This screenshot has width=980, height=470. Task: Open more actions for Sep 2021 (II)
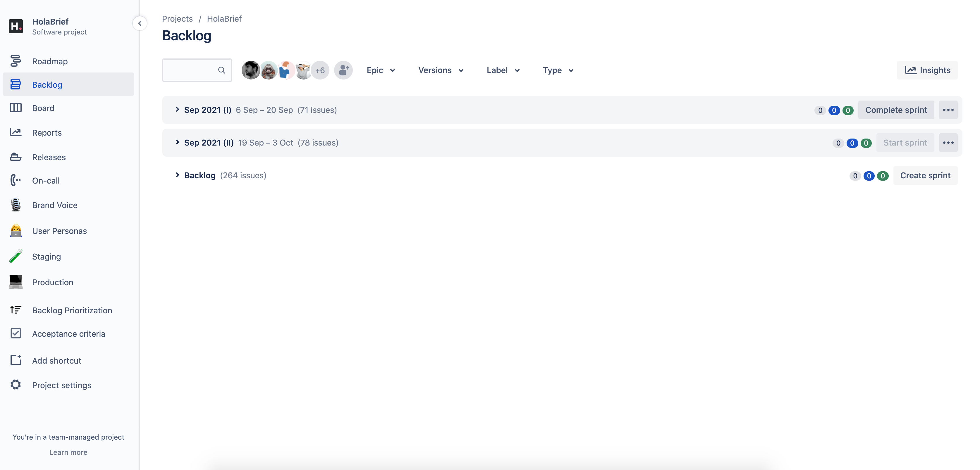948,143
